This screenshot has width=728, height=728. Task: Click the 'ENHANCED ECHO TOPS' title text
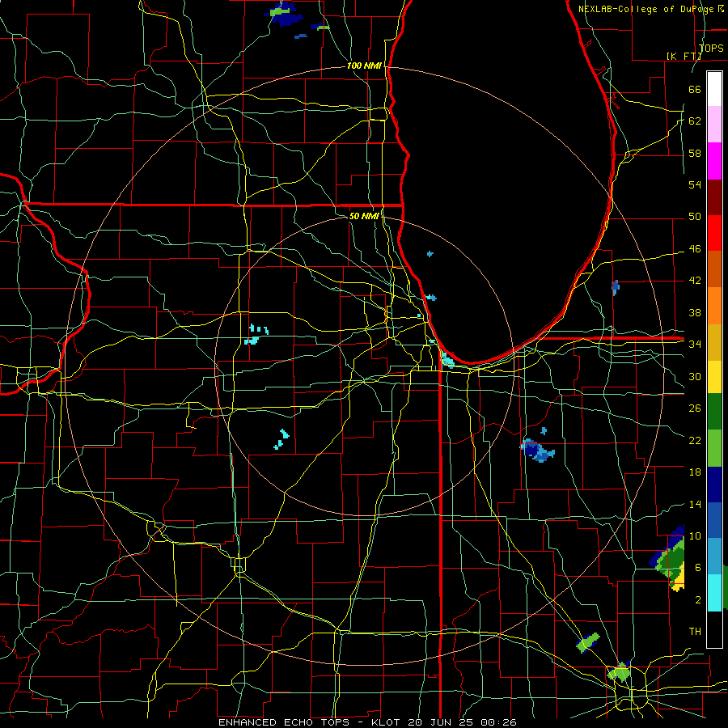point(284,722)
